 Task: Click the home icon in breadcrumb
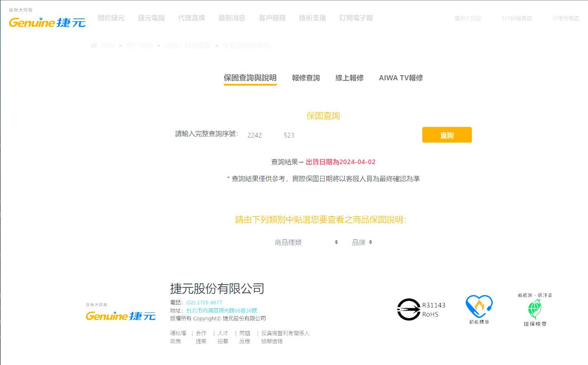tap(94, 45)
